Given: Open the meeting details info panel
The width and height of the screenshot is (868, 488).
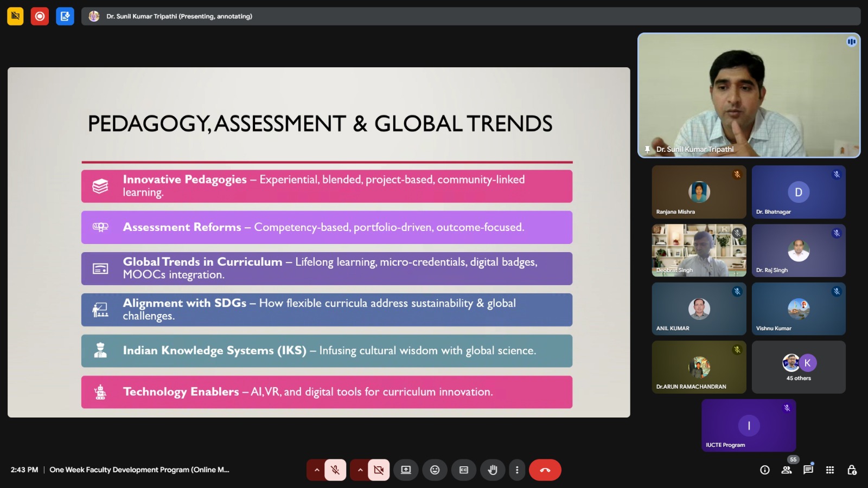Looking at the screenshot, I should click(765, 470).
